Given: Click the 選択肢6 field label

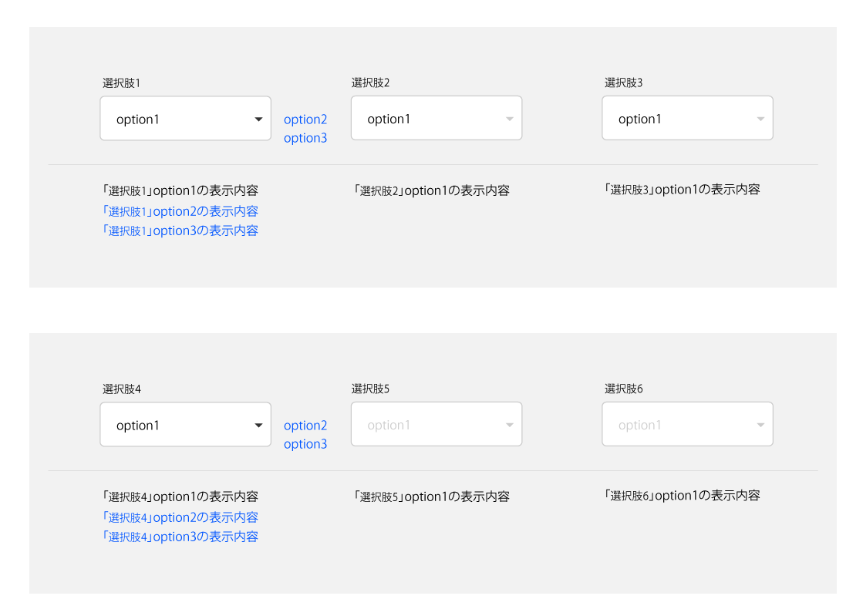Looking at the screenshot, I should pyautogui.click(x=624, y=389).
